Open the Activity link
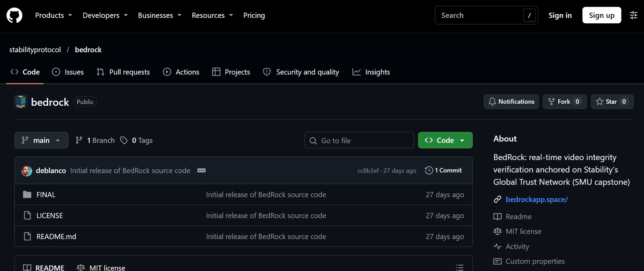644x271 pixels. click(517, 246)
